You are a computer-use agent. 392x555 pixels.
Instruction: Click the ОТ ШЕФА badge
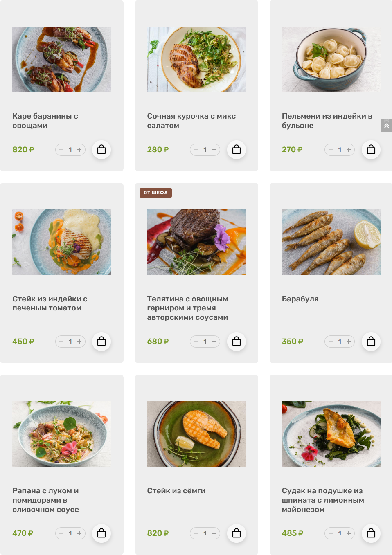[x=155, y=193]
